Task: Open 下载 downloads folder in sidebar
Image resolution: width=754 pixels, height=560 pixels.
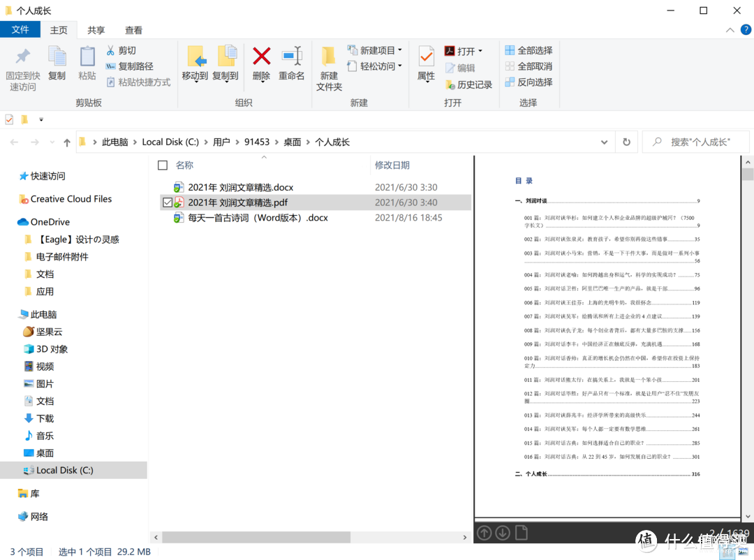Action: [45, 418]
